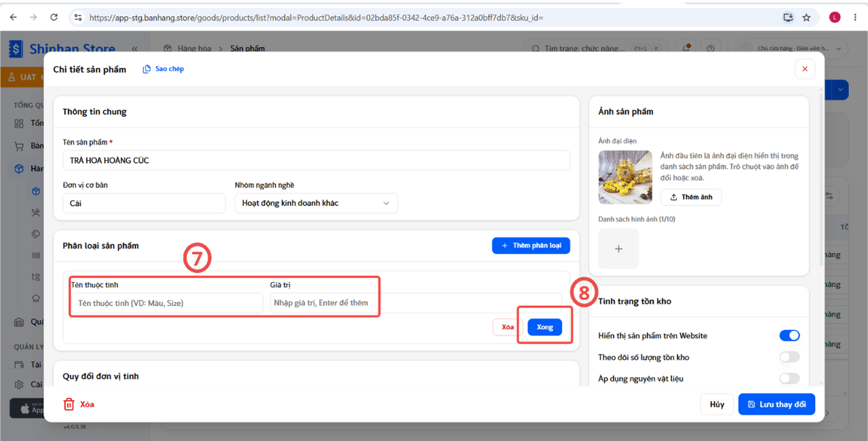This screenshot has height=441, width=868.
Task: Expand the Chủ cửa hàng account dropdown
Action: tap(792, 48)
